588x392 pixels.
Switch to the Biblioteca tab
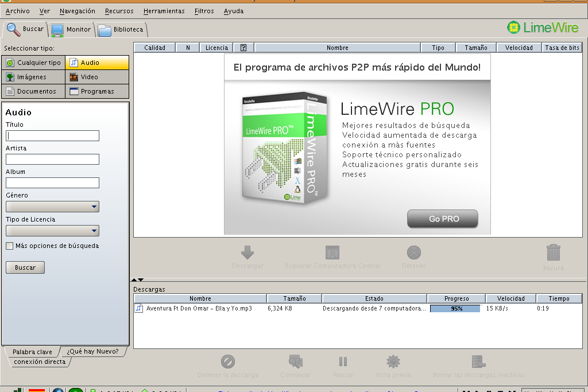tap(122, 29)
